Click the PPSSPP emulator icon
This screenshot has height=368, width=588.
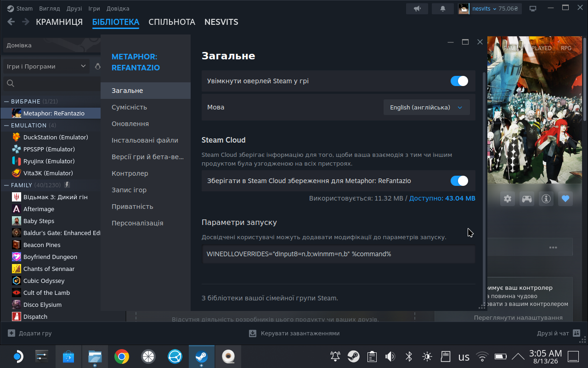(17, 149)
